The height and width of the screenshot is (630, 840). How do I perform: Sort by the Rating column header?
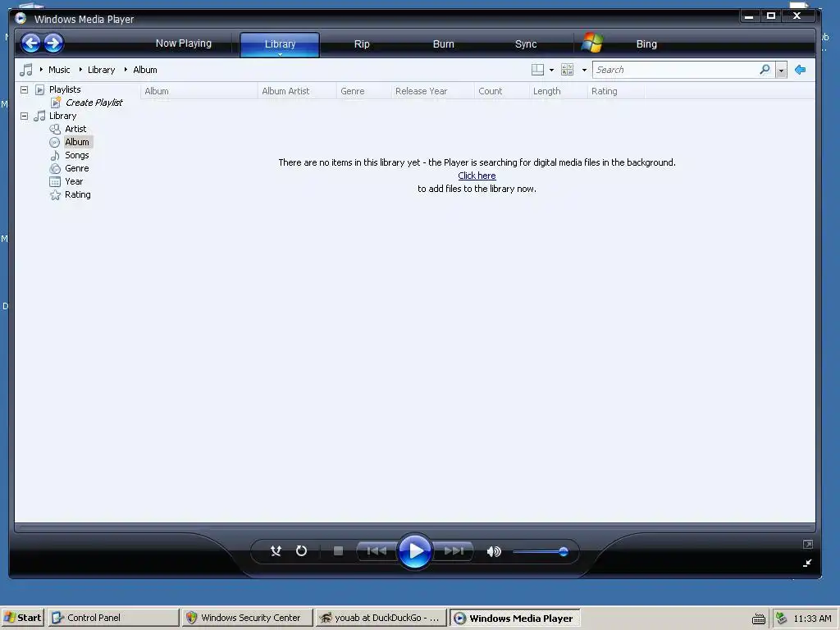click(615, 91)
